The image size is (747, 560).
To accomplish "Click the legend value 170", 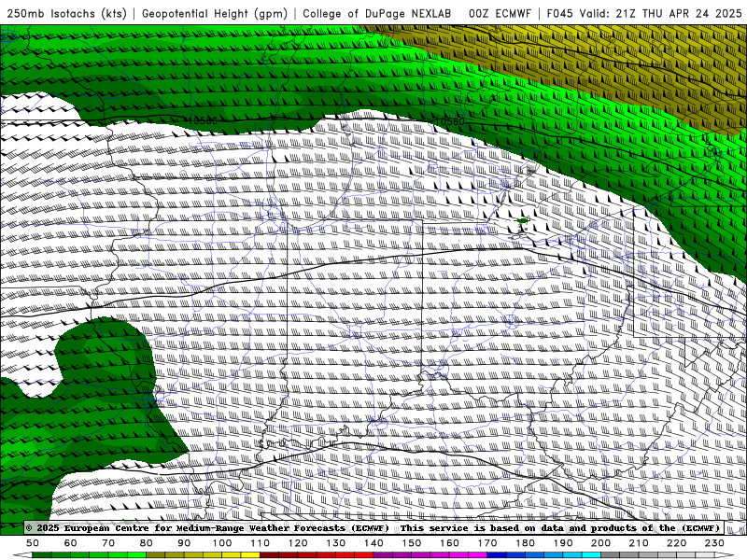I will (487, 543).
